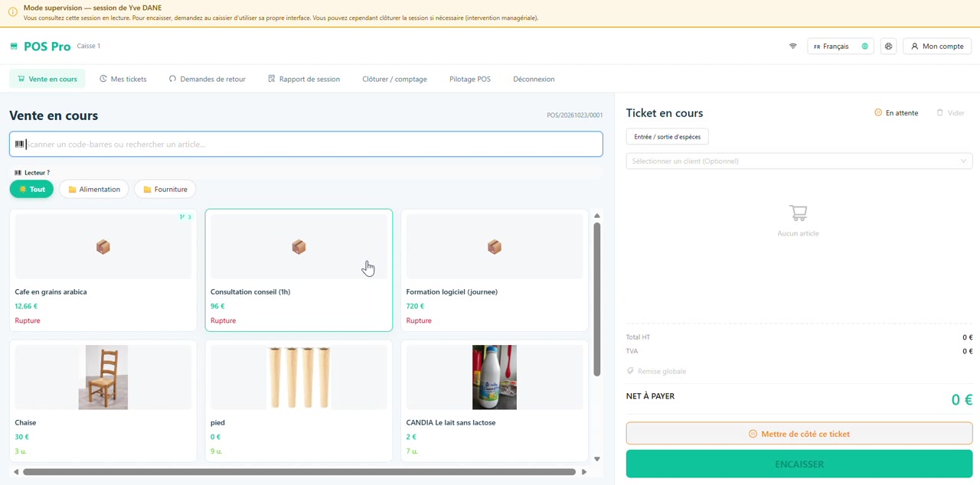
Task: Click Vider to empty the ticket
Action: [950, 112]
